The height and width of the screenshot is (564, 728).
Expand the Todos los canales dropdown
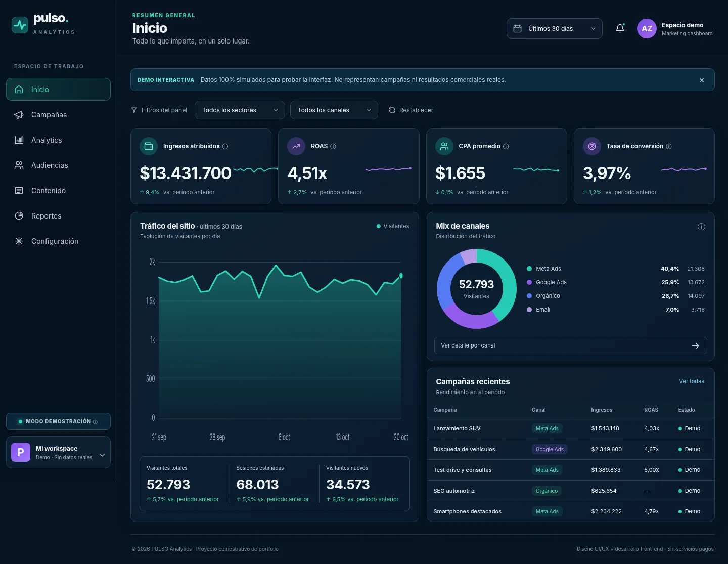pyautogui.click(x=334, y=110)
